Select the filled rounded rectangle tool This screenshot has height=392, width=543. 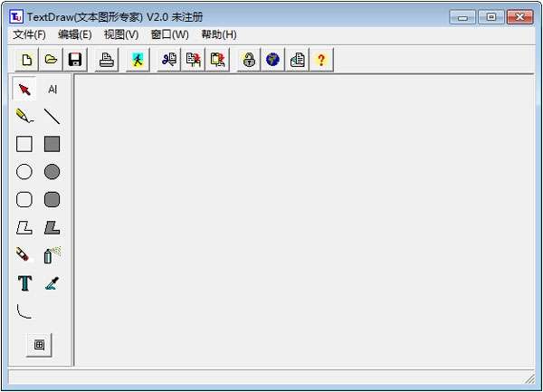(52, 199)
